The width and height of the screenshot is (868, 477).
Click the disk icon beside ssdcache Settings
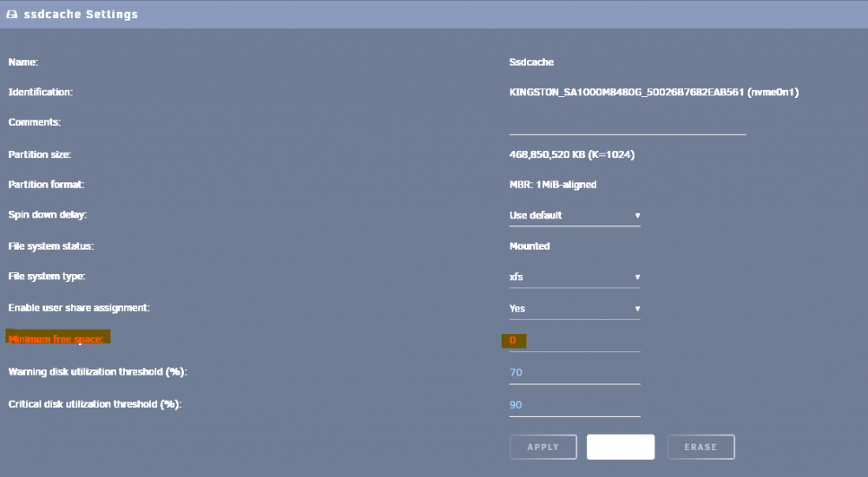(11, 15)
